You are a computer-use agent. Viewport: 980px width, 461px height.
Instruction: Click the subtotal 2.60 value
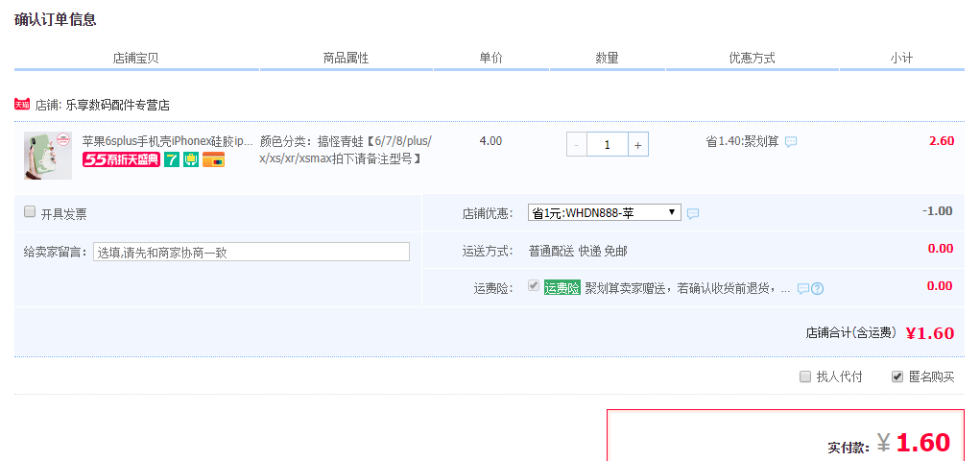942,141
